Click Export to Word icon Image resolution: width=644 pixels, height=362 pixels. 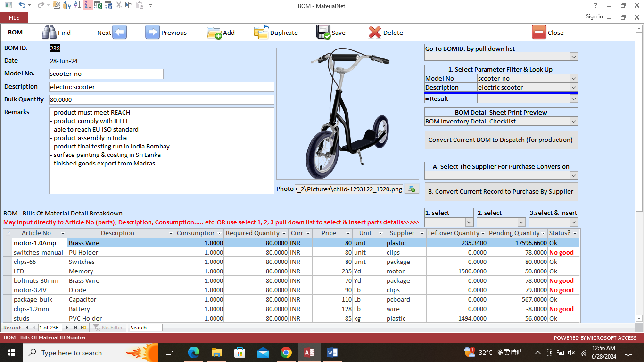pos(108,5)
